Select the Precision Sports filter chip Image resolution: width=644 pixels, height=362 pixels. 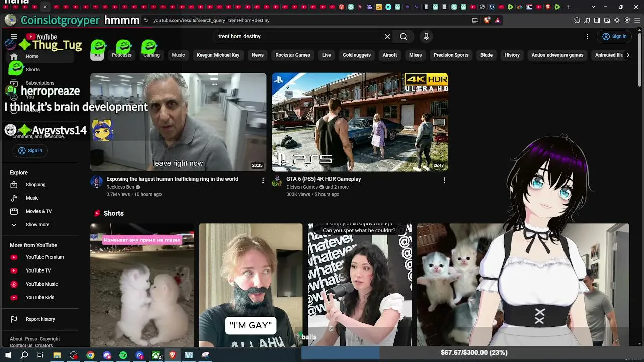point(451,55)
